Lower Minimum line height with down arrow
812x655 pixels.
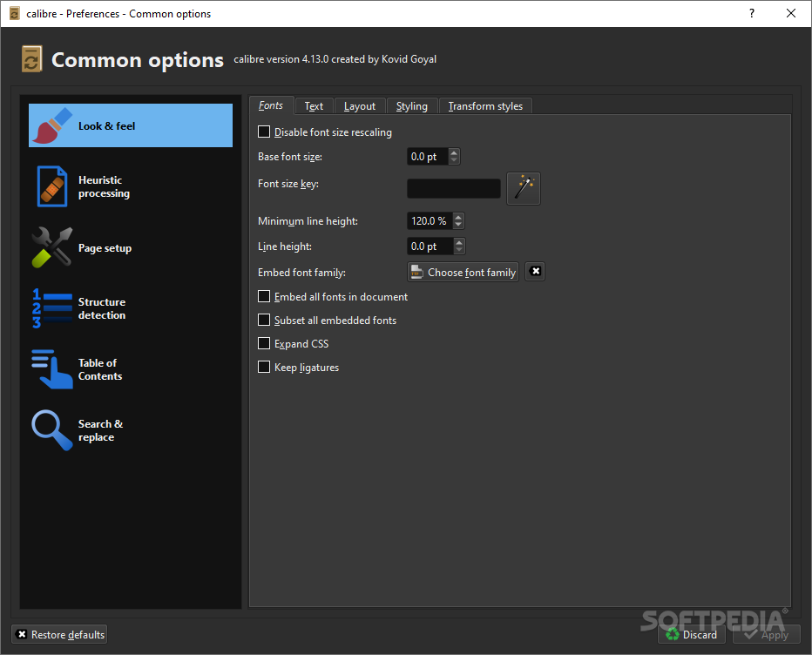[458, 224]
